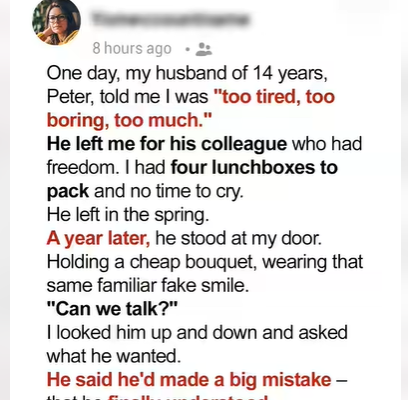Click the friends audience icon
408x400 pixels.
coord(204,49)
